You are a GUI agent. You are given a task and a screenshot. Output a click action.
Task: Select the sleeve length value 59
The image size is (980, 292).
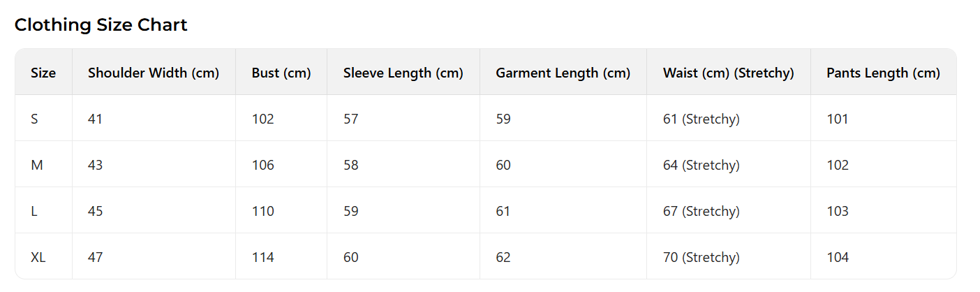[x=351, y=211]
